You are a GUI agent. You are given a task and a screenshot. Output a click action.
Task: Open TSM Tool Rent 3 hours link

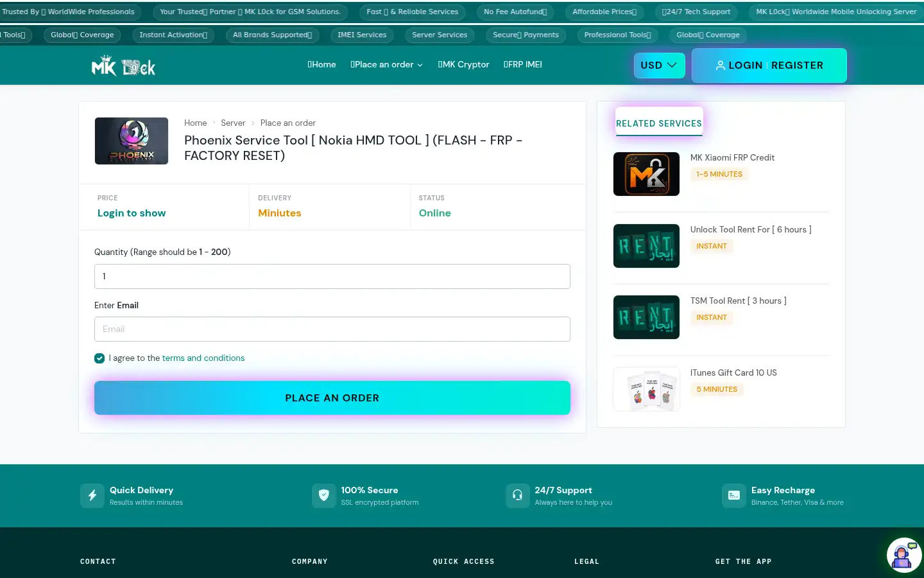(x=738, y=301)
